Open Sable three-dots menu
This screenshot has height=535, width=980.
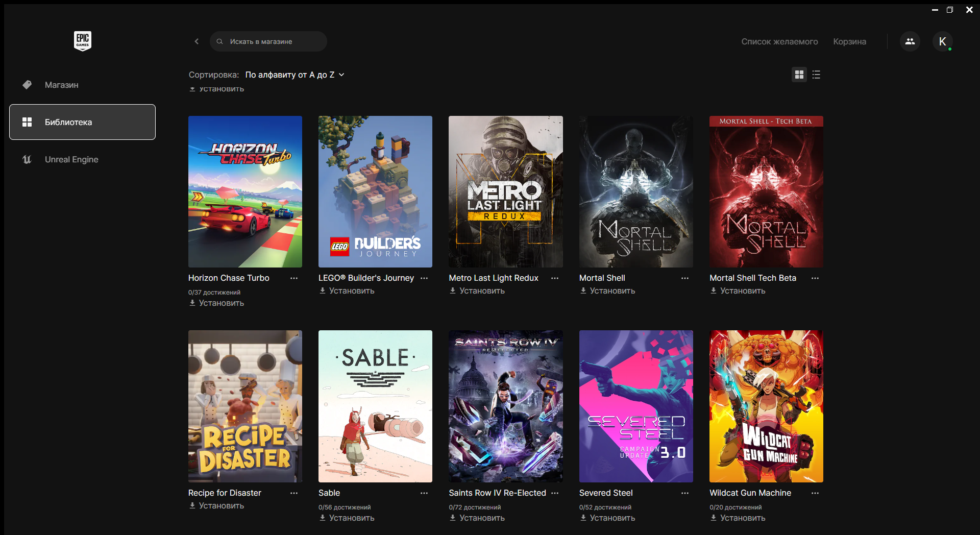424,493
